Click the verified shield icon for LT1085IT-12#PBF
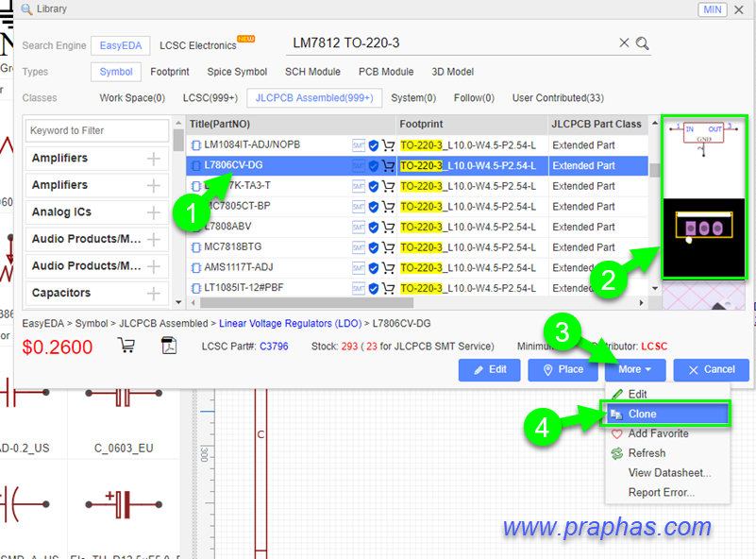The height and width of the screenshot is (559, 756). pos(373,288)
